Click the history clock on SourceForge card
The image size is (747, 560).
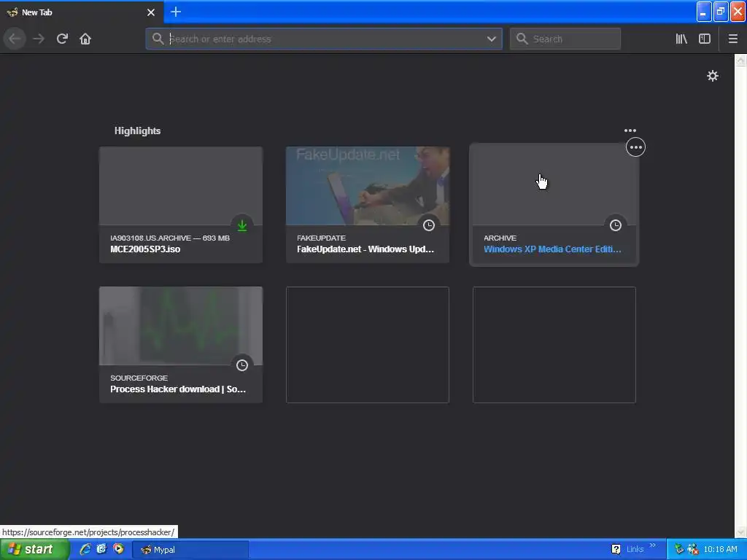pos(242,365)
